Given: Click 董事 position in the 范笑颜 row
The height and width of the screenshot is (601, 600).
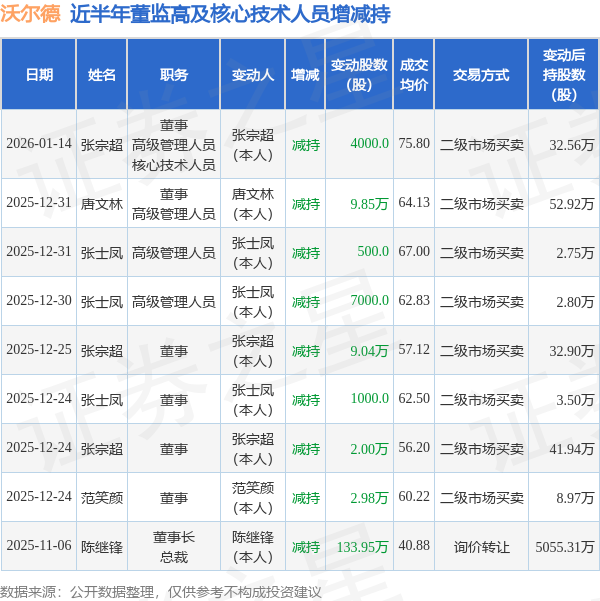Looking at the screenshot, I should pyautogui.click(x=174, y=498).
